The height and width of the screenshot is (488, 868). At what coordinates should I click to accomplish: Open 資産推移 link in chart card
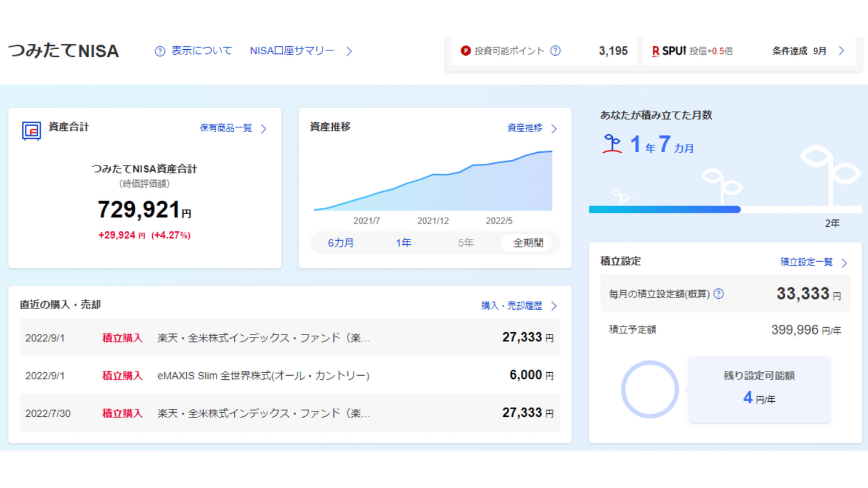pos(525,128)
